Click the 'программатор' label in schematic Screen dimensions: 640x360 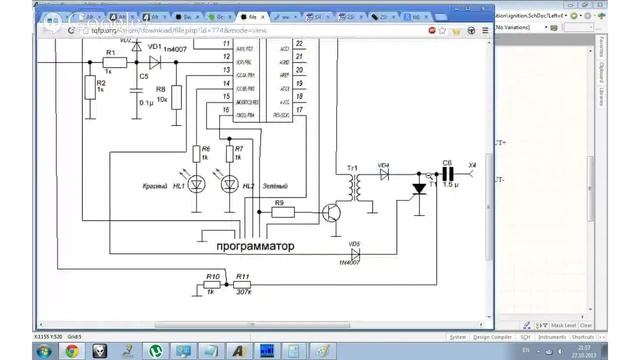tap(255, 246)
